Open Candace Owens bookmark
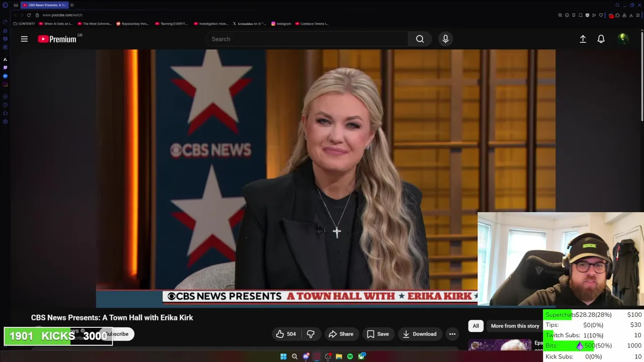 click(312, 24)
